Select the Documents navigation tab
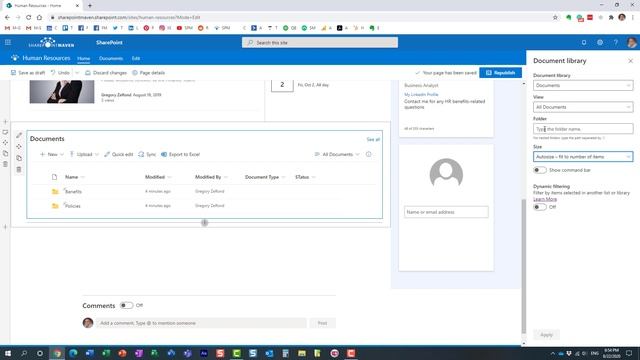The width and height of the screenshot is (640, 360). (111, 58)
